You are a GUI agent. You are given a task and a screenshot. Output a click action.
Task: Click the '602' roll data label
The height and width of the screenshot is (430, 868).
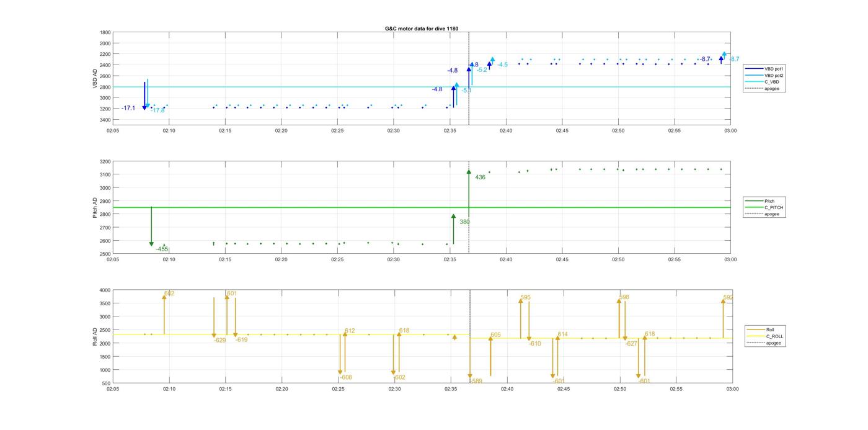tap(169, 293)
